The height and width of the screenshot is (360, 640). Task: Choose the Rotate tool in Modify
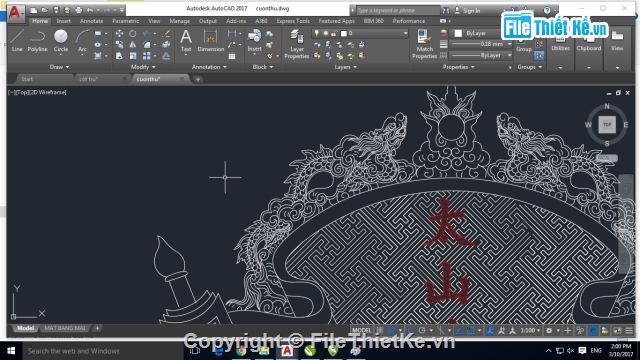133,33
